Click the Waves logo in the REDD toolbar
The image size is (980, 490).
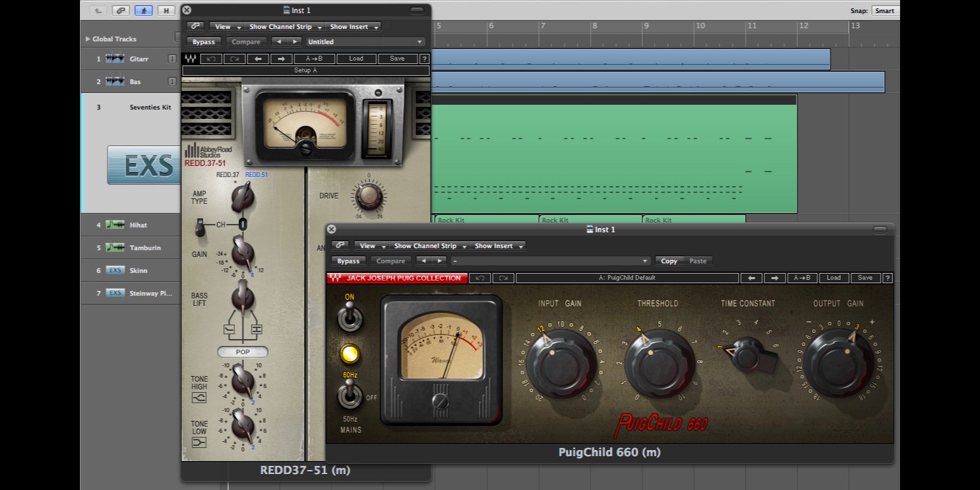click(190, 59)
